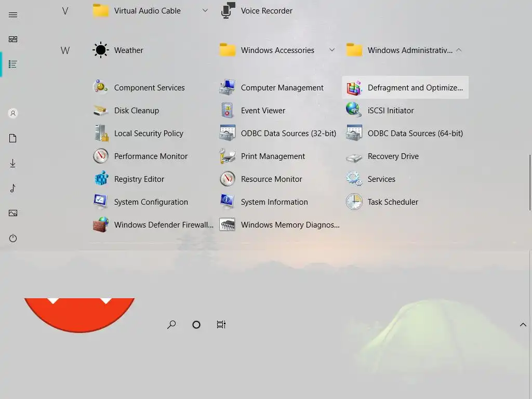
Task: Click the power icon in sidebar
Action: point(13,238)
